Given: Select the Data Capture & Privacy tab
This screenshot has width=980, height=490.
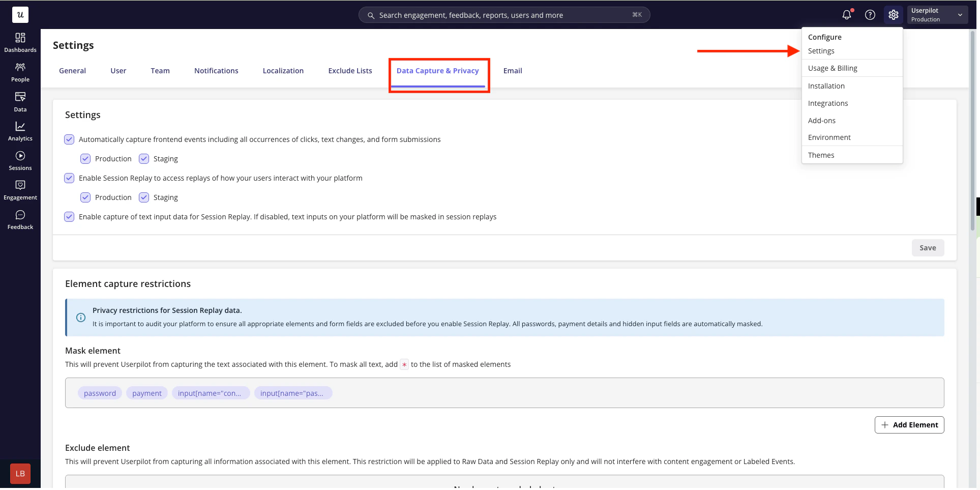Looking at the screenshot, I should (x=438, y=71).
